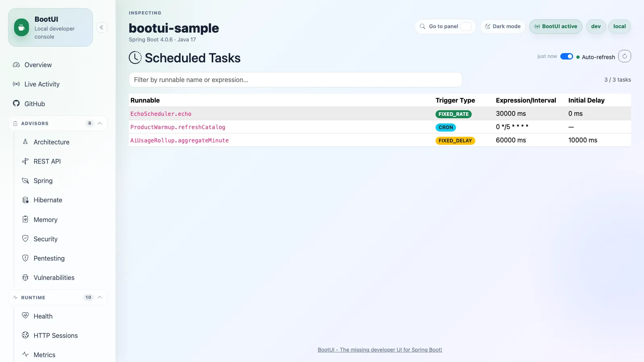
Task: Toggle the Auto-refresh switch off
Action: click(x=567, y=56)
